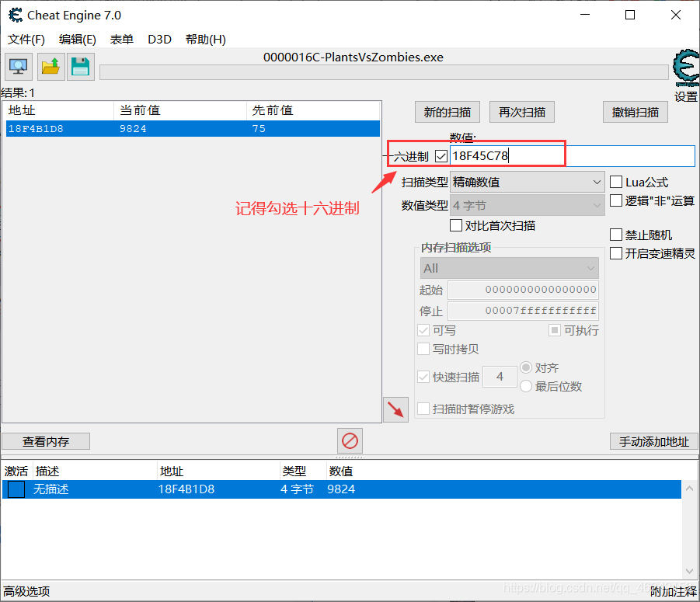Click the 4 字节 type cell
The height and width of the screenshot is (602, 700).
(297, 489)
